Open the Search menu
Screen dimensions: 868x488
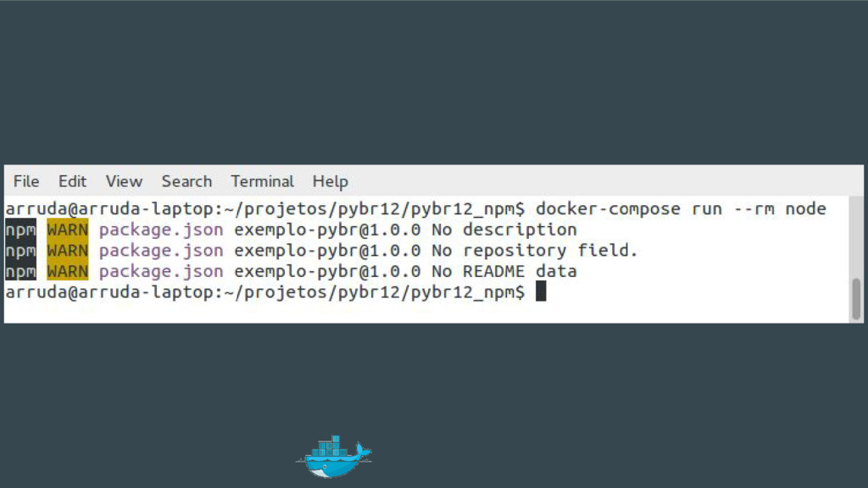click(x=186, y=181)
